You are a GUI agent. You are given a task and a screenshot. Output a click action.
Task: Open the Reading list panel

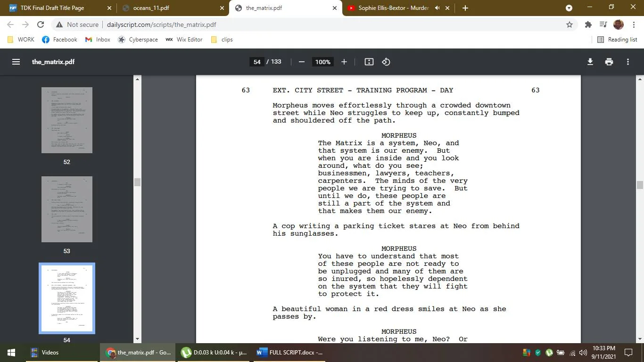coord(617,40)
